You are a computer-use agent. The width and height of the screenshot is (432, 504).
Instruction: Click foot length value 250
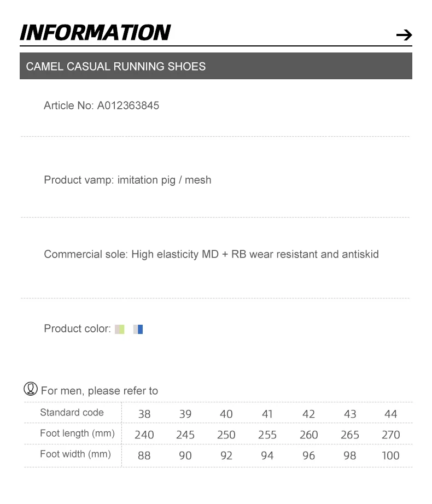click(x=226, y=435)
